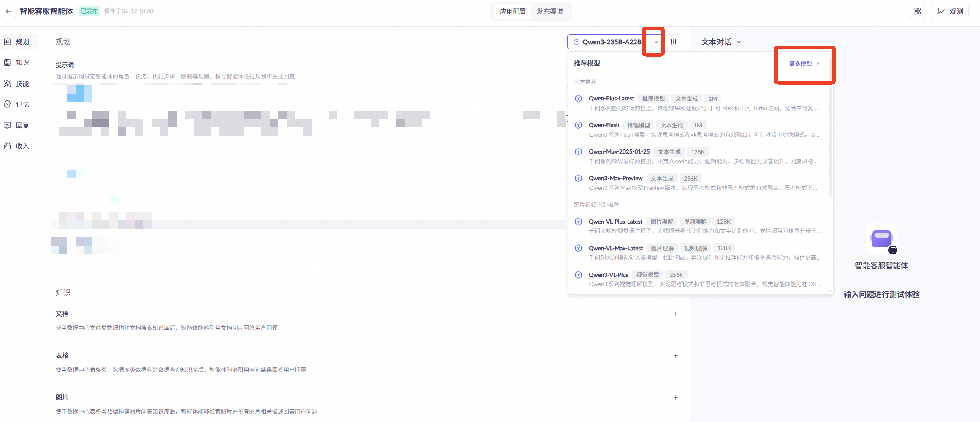
Task: Choose the Qwen3-VL-Plus model
Action: (698, 279)
